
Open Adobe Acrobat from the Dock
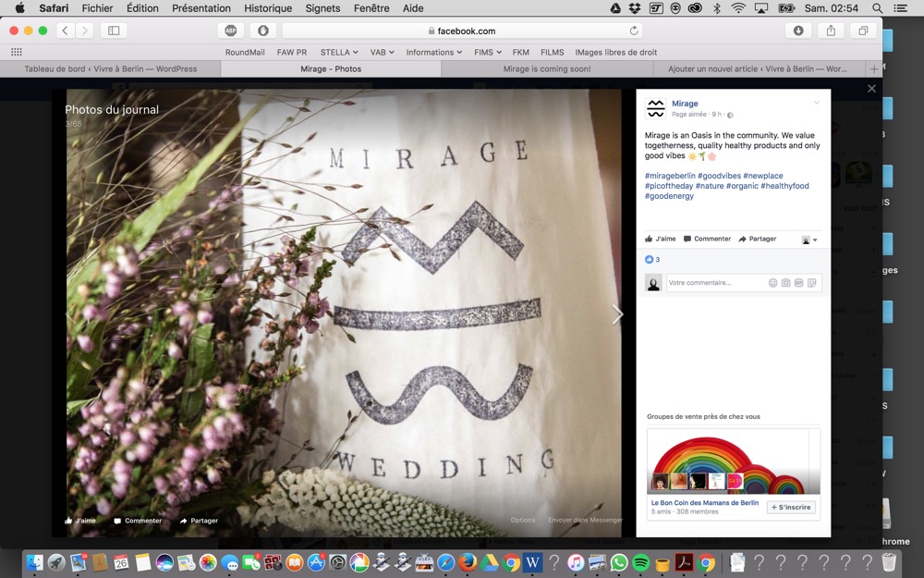(684, 562)
